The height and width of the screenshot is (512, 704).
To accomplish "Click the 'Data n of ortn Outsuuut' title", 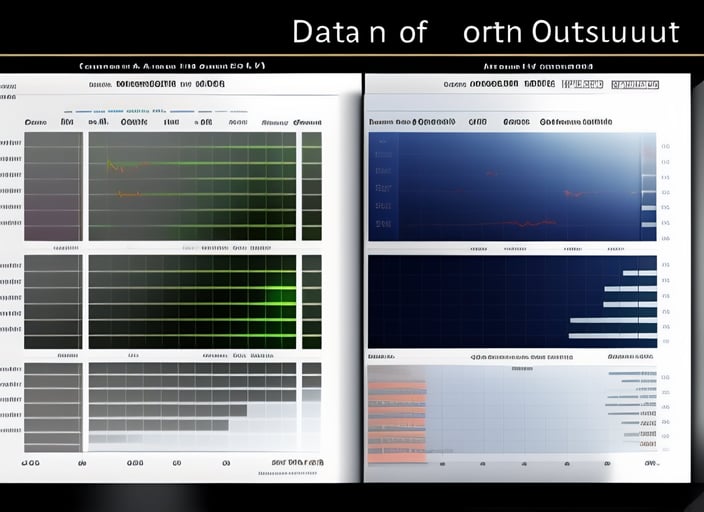I will tap(485, 32).
